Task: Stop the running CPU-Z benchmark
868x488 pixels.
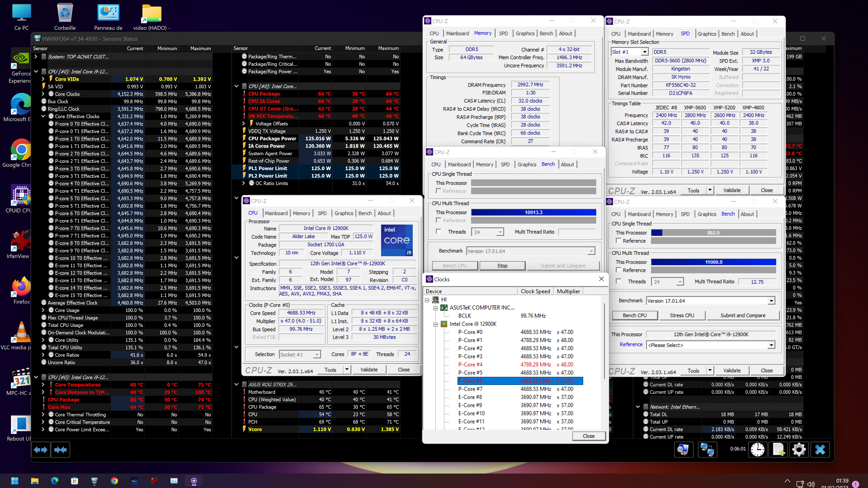Action: click(x=502, y=266)
